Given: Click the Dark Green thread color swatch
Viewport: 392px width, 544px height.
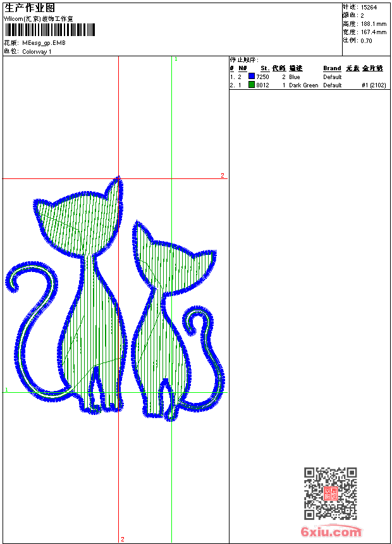Looking at the screenshot, I should click(252, 85).
